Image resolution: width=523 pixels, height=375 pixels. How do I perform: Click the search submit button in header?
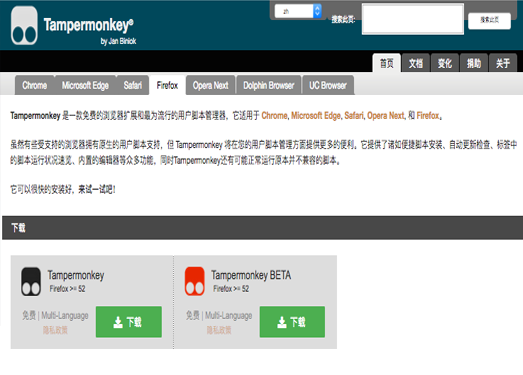(x=489, y=20)
